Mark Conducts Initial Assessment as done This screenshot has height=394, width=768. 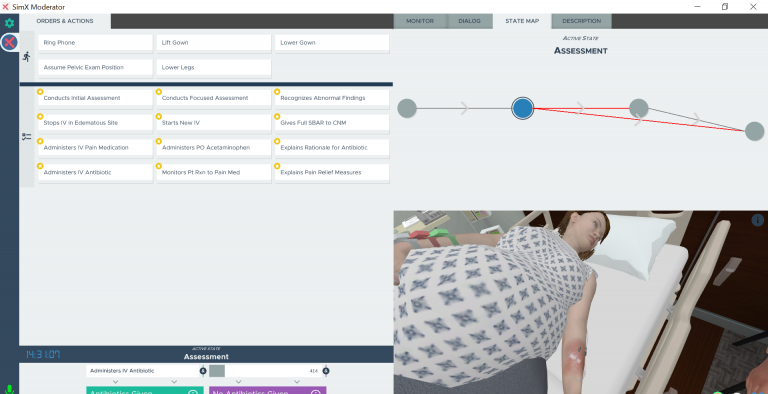click(95, 98)
